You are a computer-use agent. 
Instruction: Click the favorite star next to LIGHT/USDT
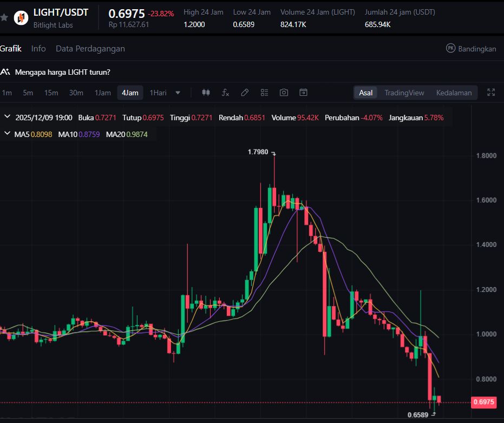coord(4,18)
